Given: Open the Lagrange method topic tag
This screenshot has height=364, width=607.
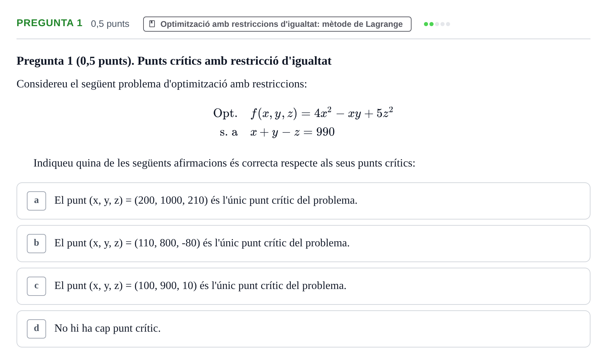Looking at the screenshot, I should click(x=277, y=24).
